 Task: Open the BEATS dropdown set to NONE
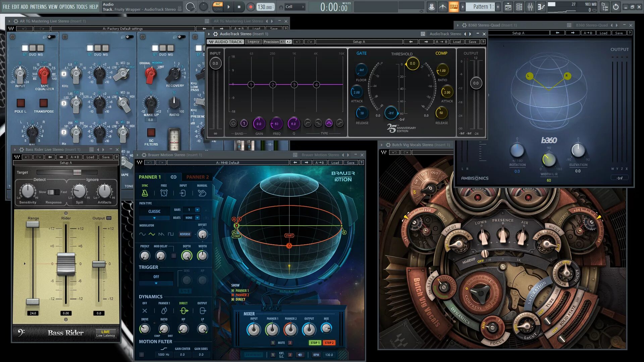(x=197, y=218)
